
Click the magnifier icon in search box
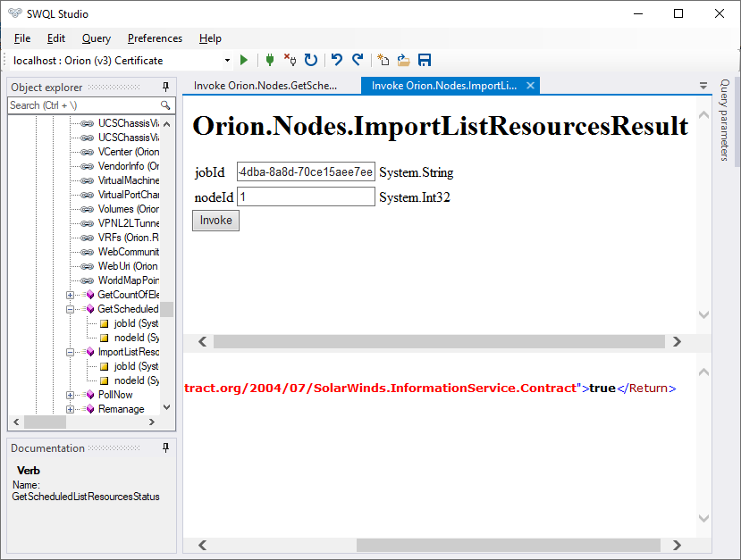pos(165,105)
